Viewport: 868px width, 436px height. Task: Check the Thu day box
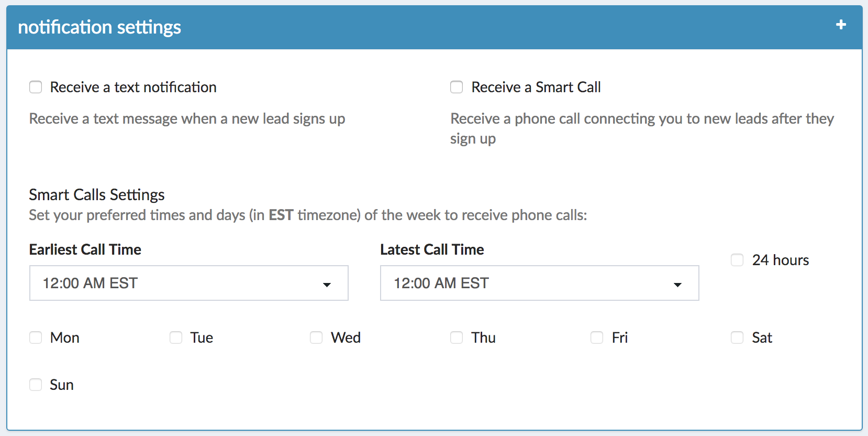coord(457,337)
